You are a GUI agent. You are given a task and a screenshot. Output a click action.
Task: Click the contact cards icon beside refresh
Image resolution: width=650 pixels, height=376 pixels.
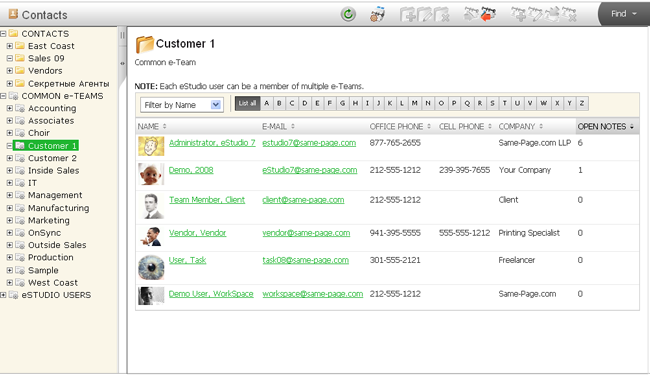click(x=377, y=15)
